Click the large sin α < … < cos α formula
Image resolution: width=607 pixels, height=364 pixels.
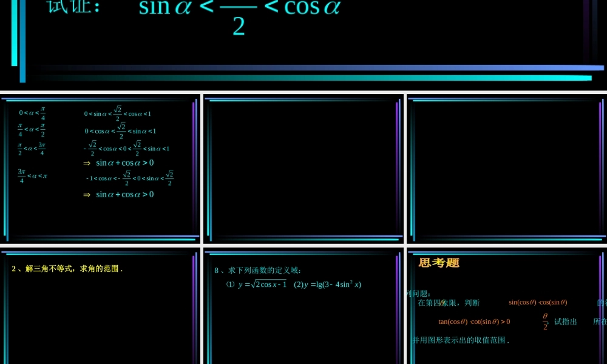tap(240, 18)
